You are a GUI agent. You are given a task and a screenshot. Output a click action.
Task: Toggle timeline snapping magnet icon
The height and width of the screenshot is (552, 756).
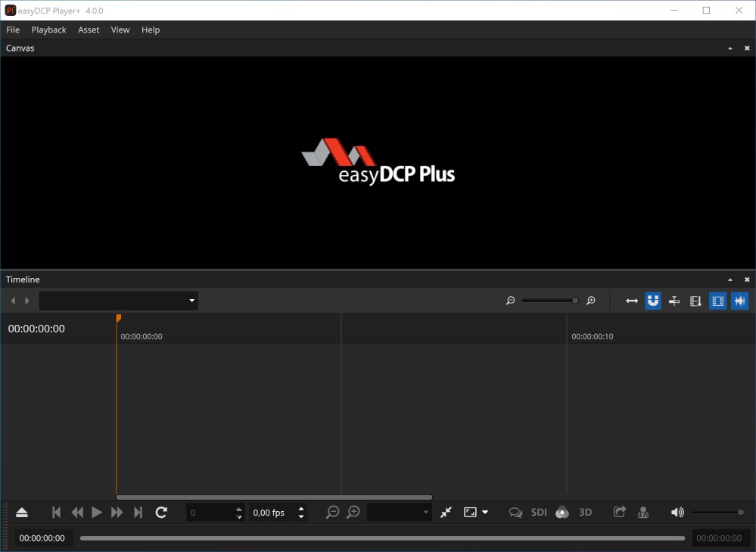click(653, 301)
